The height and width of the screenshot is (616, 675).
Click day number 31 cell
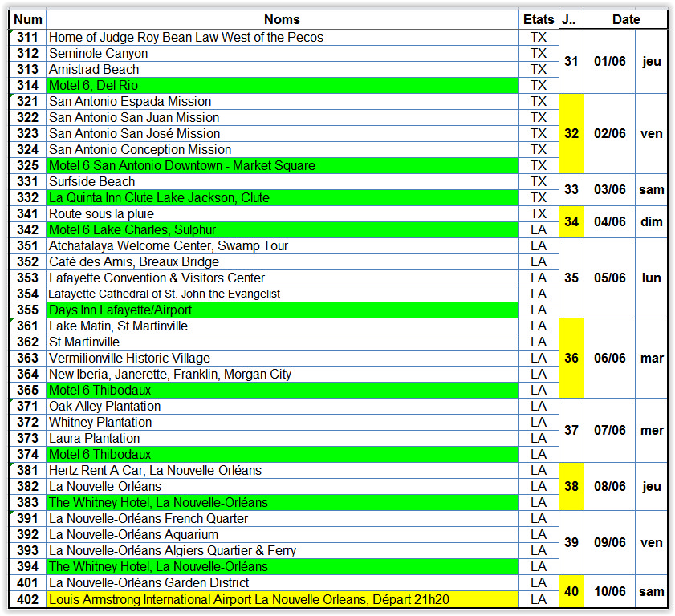pyautogui.click(x=571, y=62)
